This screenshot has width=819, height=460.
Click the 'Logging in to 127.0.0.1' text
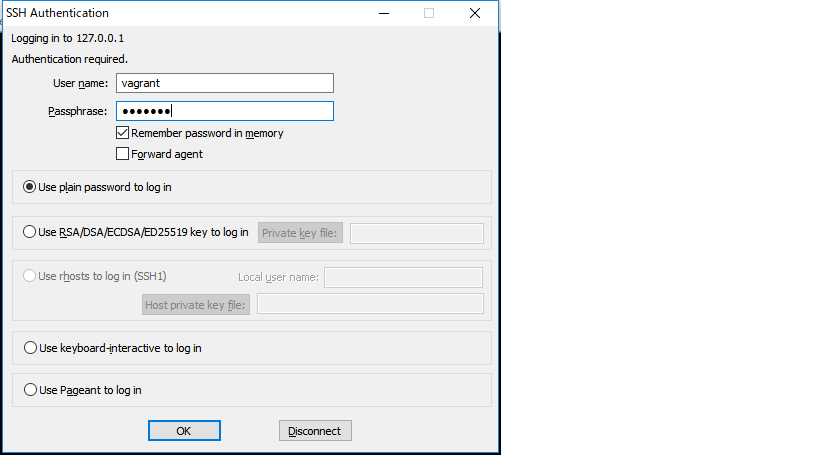[x=67, y=38]
